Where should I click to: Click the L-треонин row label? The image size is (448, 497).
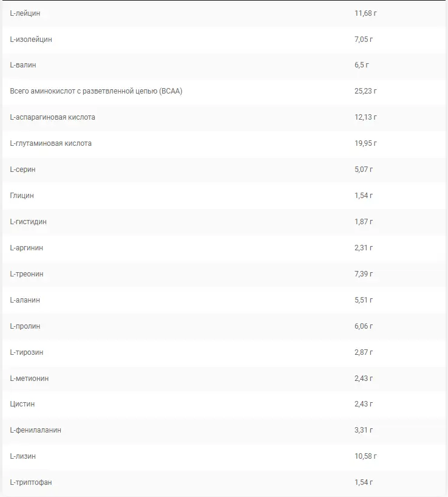tap(27, 274)
